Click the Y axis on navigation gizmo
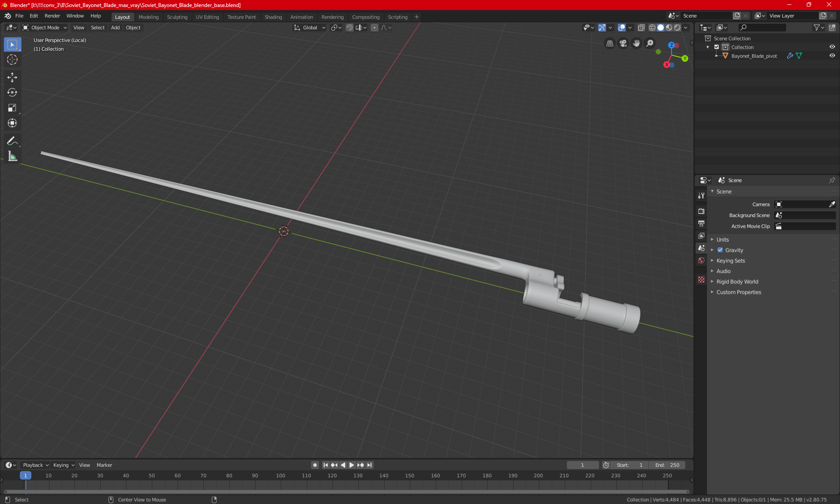The image size is (840, 504). [x=685, y=58]
